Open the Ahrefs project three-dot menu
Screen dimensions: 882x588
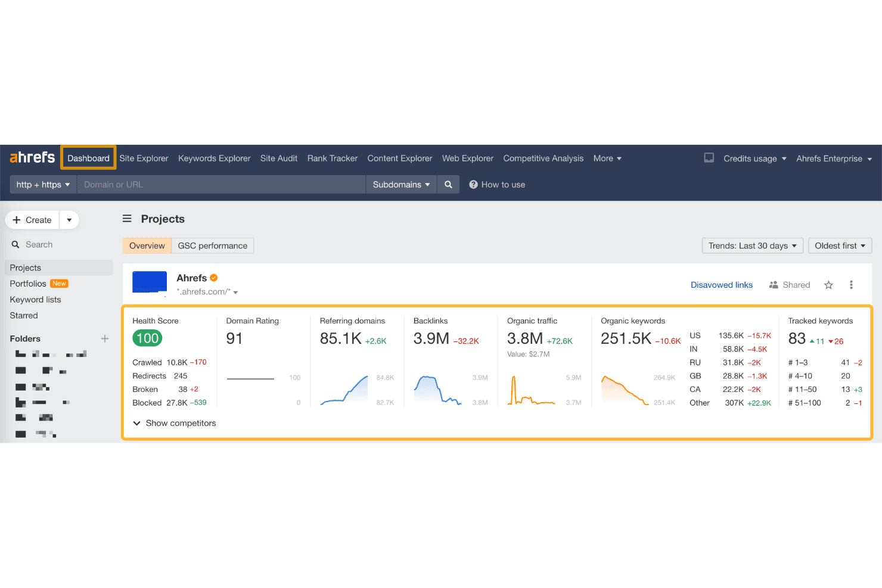(x=851, y=285)
